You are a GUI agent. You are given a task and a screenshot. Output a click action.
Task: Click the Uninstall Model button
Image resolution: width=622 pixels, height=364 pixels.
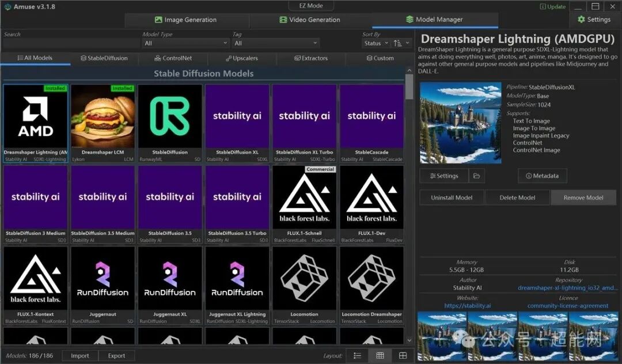pos(452,198)
